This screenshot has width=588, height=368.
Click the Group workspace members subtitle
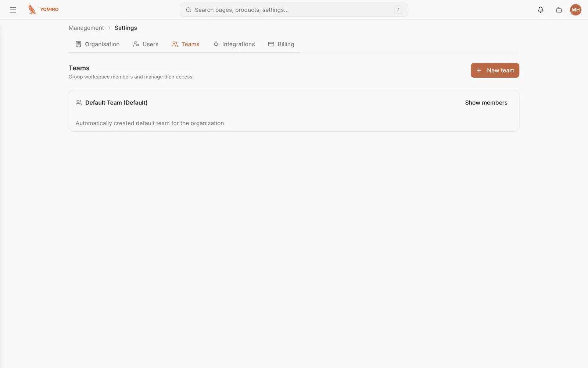tap(131, 77)
